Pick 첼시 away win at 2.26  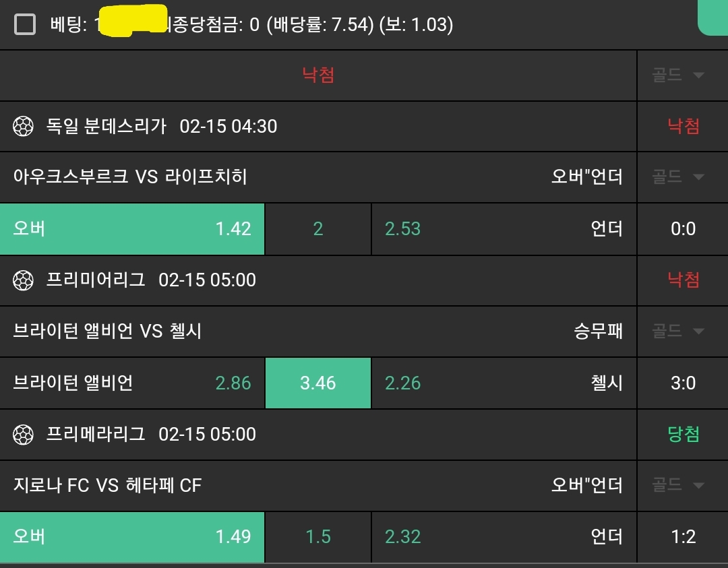[504, 383]
